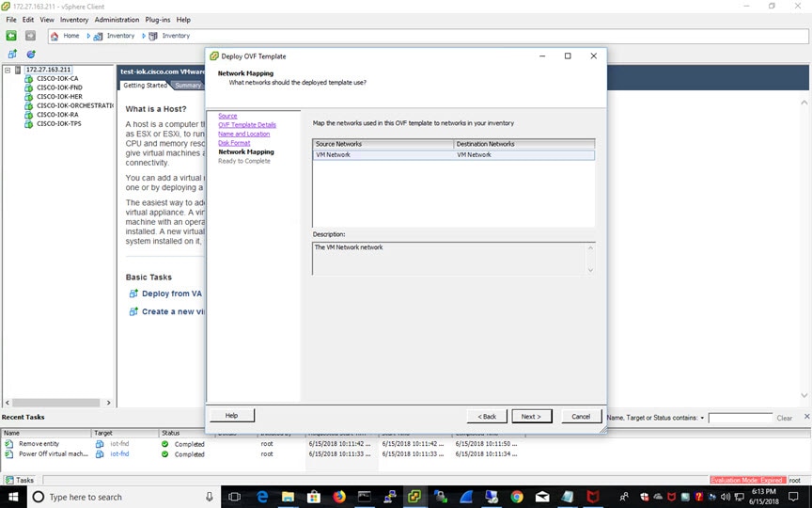812x508 pixels.
Task: Click inventory tree horizontal scrollbar left arrow
Action: [8, 403]
